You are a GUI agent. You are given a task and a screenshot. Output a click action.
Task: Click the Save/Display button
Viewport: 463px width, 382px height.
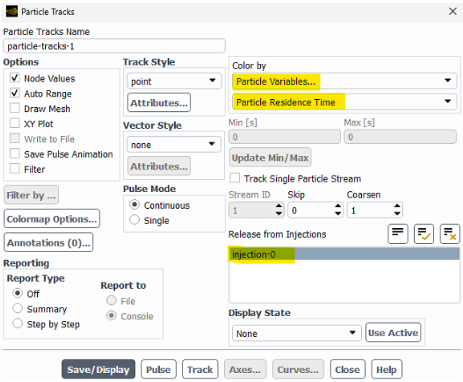click(98, 369)
